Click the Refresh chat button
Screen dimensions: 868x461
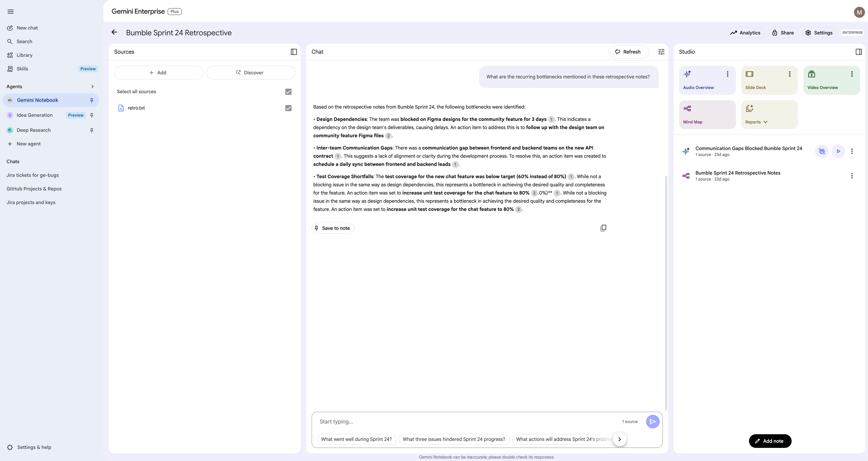(628, 51)
